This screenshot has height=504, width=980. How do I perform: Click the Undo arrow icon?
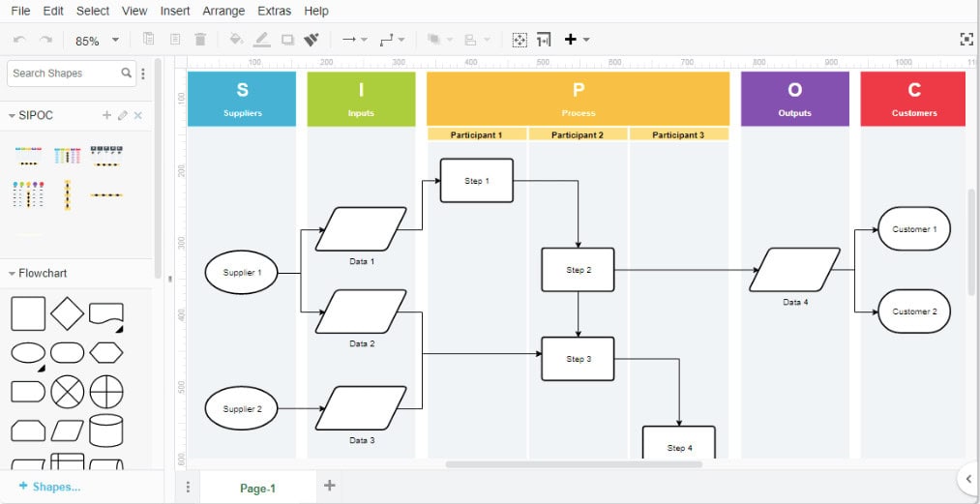click(19, 40)
